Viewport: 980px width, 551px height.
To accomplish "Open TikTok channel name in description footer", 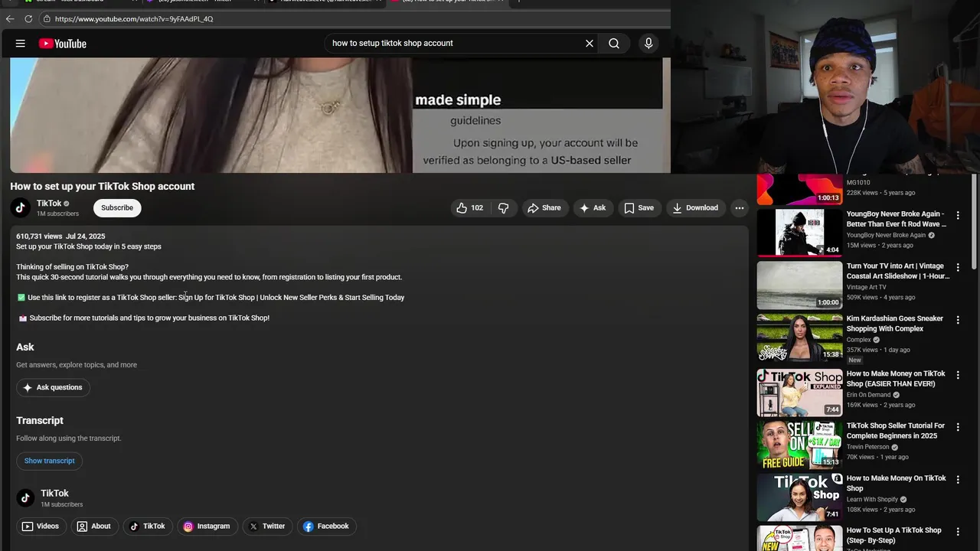I will (54, 494).
